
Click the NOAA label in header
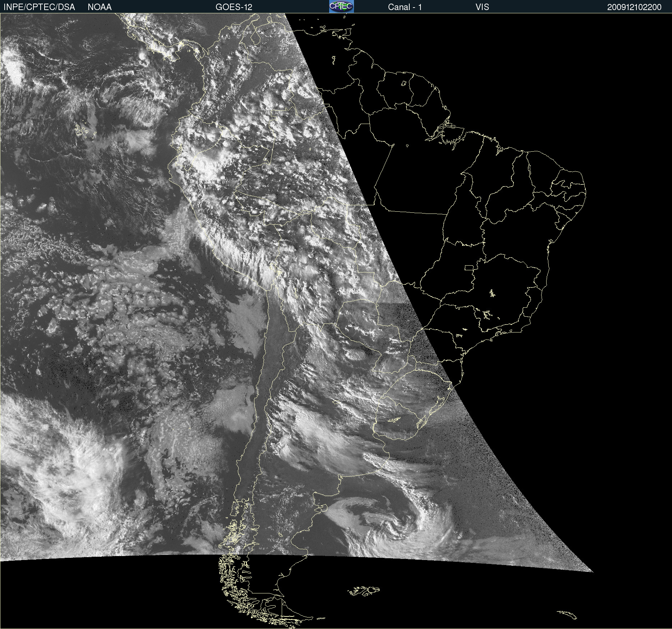(100, 7)
